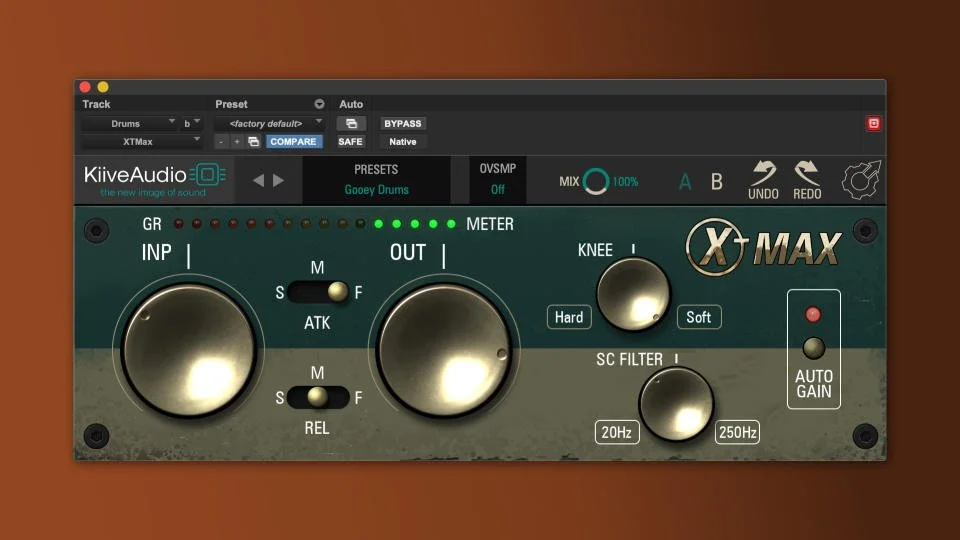
Task: Go to previous preset with left arrow
Action: [258, 181]
